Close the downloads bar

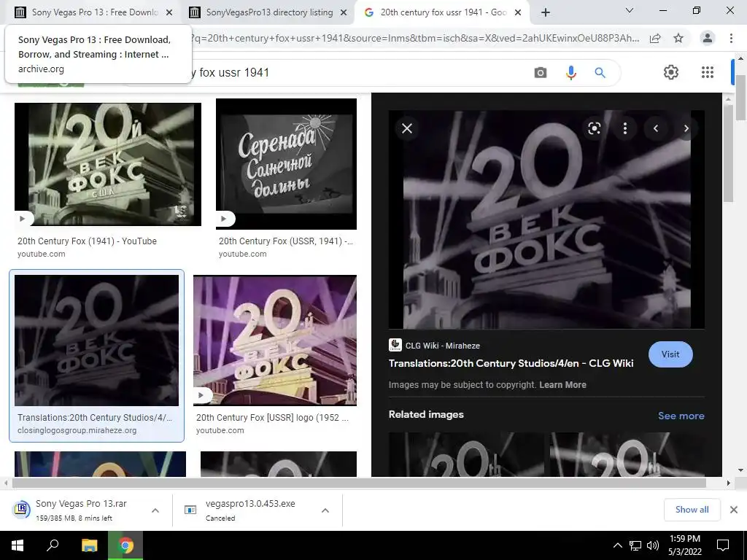click(734, 510)
